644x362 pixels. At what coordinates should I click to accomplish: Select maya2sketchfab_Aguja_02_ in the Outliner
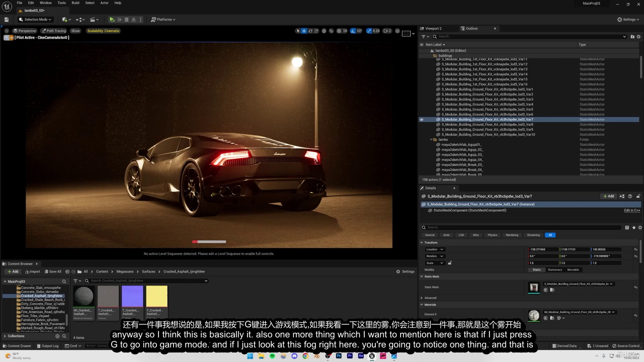pyautogui.click(x=462, y=150)
